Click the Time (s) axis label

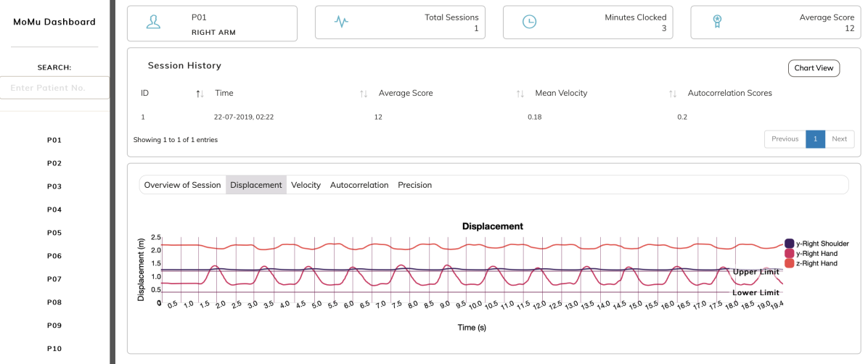click(472, 328)
